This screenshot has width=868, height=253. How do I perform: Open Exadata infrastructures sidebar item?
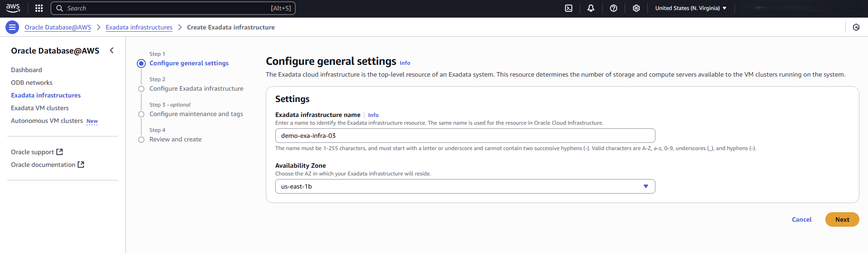pos(46,95)
